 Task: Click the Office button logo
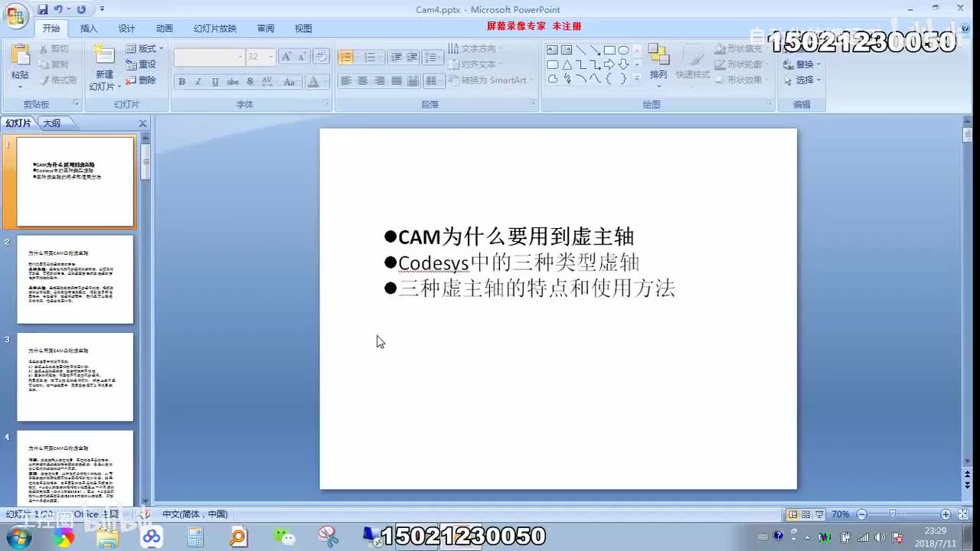coord(15,15)
